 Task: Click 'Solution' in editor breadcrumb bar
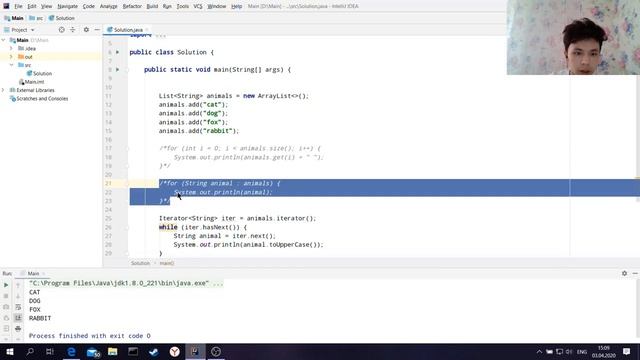140,263
